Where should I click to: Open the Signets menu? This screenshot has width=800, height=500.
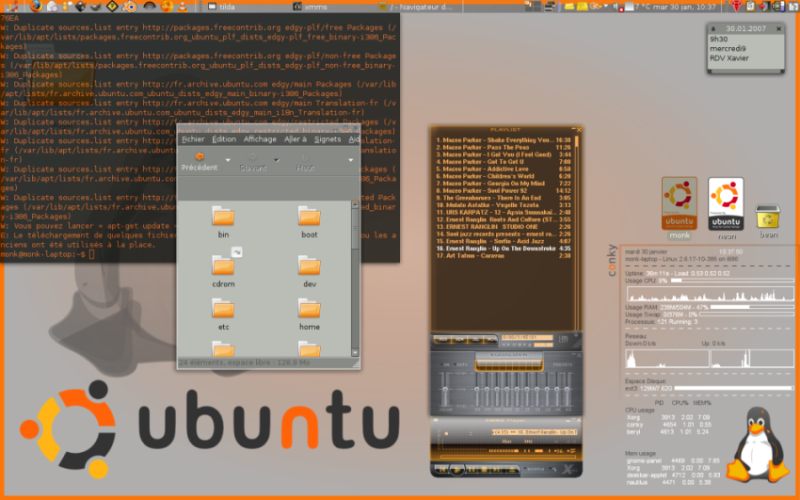(x=327, y=139)
